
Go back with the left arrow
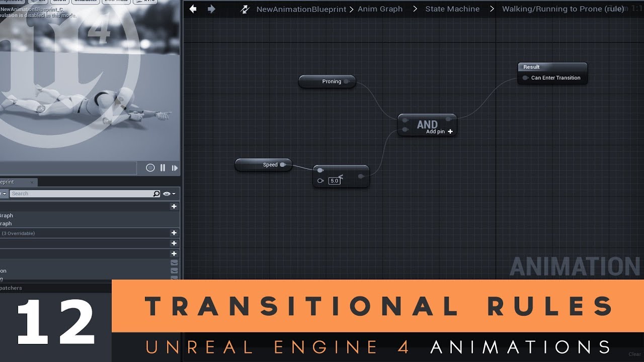tap(193, 9)
